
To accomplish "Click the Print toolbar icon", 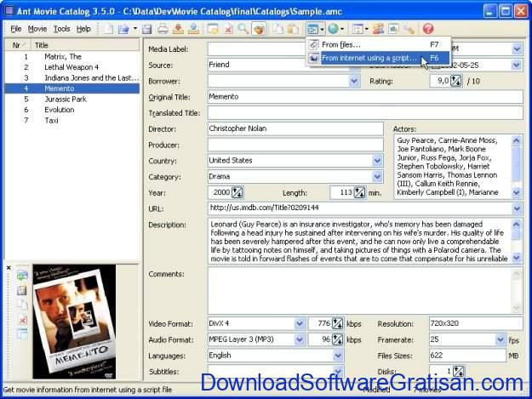I will (163, 29).
